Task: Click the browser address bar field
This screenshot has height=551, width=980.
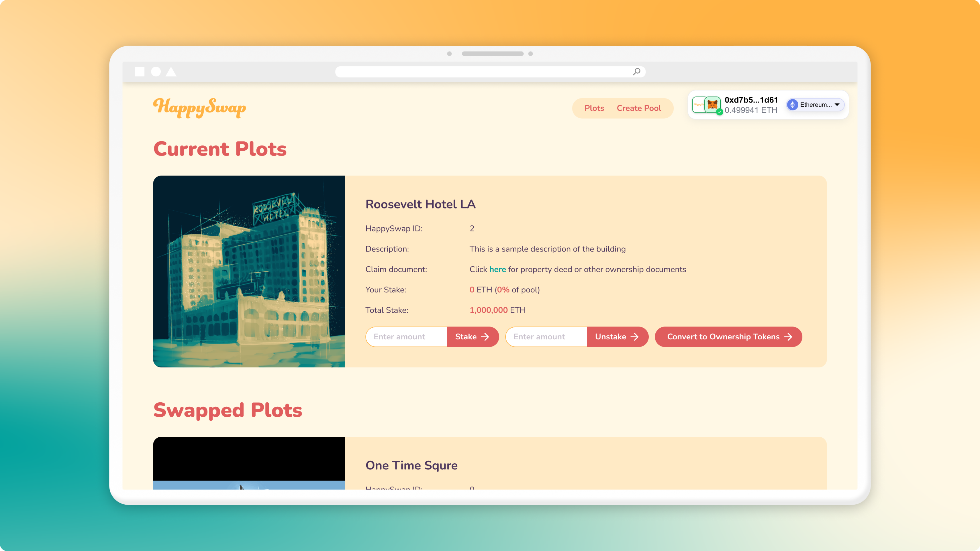Action: point(490,72)
